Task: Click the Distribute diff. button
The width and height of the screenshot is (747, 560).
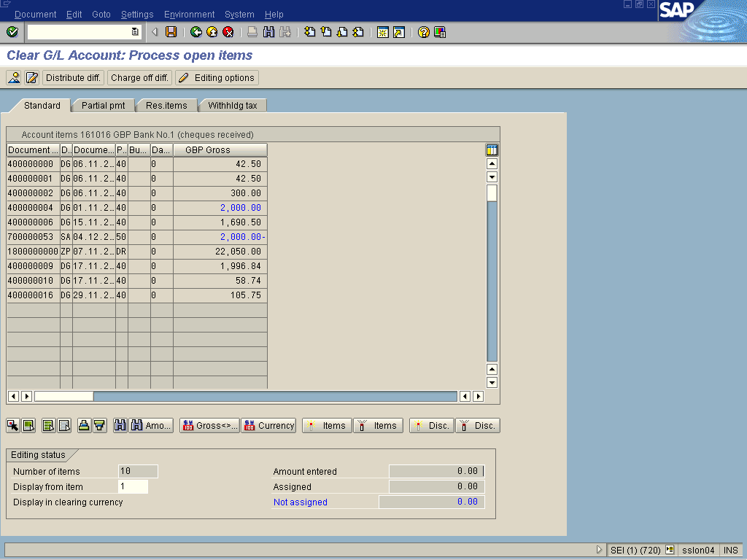Action: 73,78
